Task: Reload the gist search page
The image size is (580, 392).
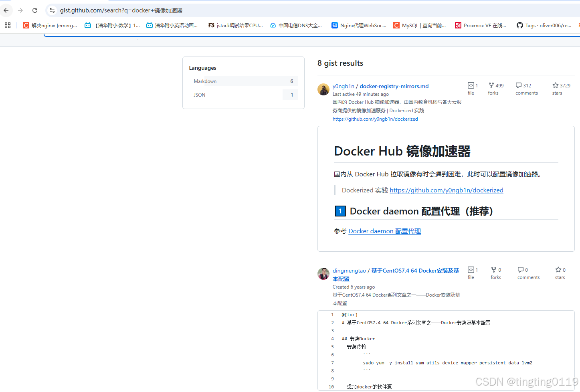Action: [35, 10]
